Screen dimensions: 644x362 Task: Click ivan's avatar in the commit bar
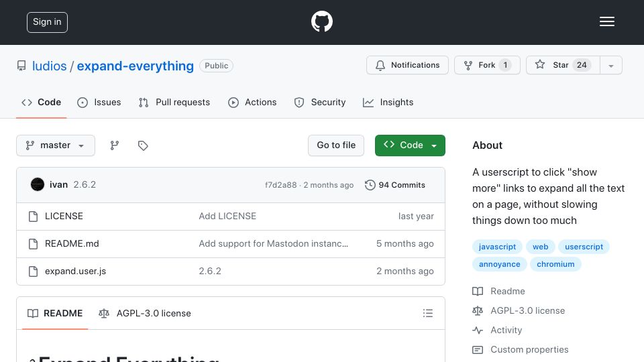(38, 184)
